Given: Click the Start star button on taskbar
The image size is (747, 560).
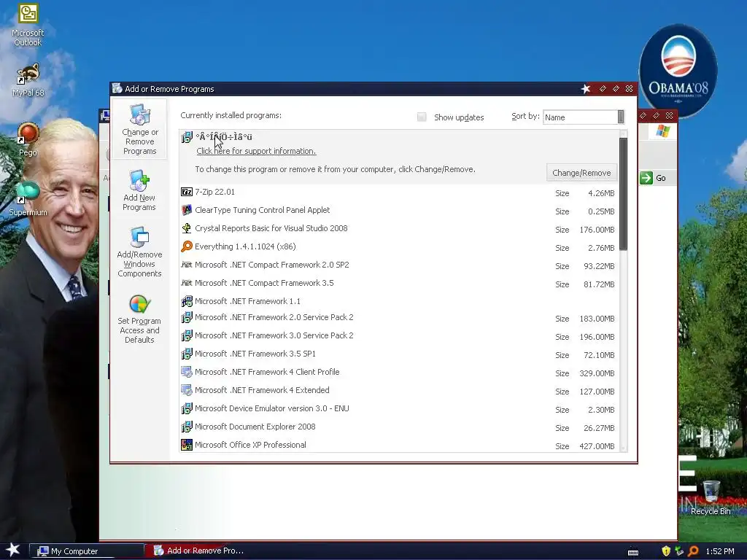Looking at the screenshot, I should [13, 550].
